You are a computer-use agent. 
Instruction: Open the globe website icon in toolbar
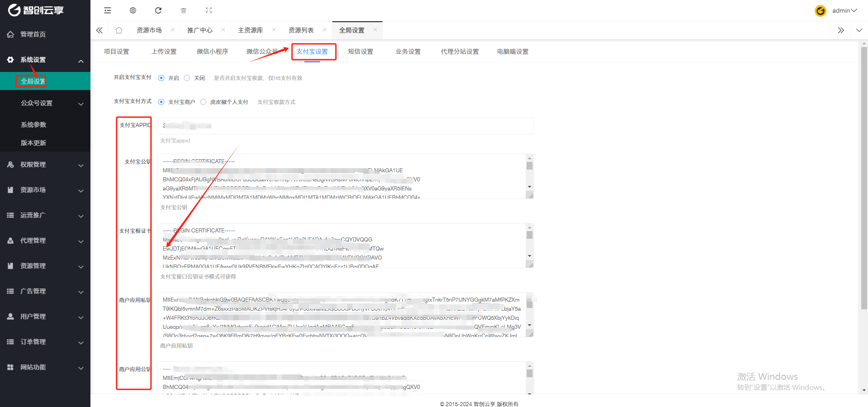pos(133,10)
